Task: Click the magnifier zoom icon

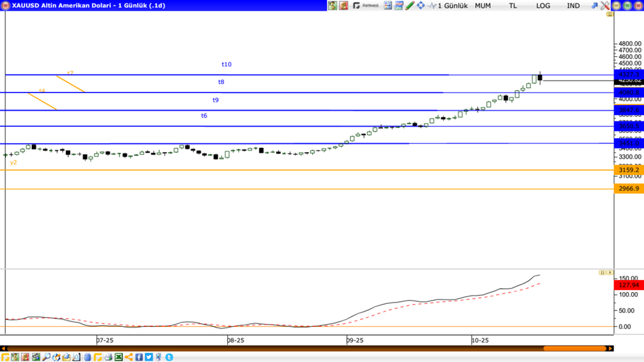Action: pos(46,357)
